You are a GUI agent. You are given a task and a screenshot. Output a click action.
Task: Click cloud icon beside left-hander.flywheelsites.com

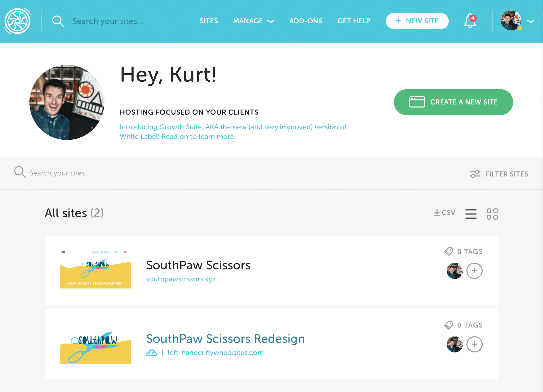click(x=152, y=353)
